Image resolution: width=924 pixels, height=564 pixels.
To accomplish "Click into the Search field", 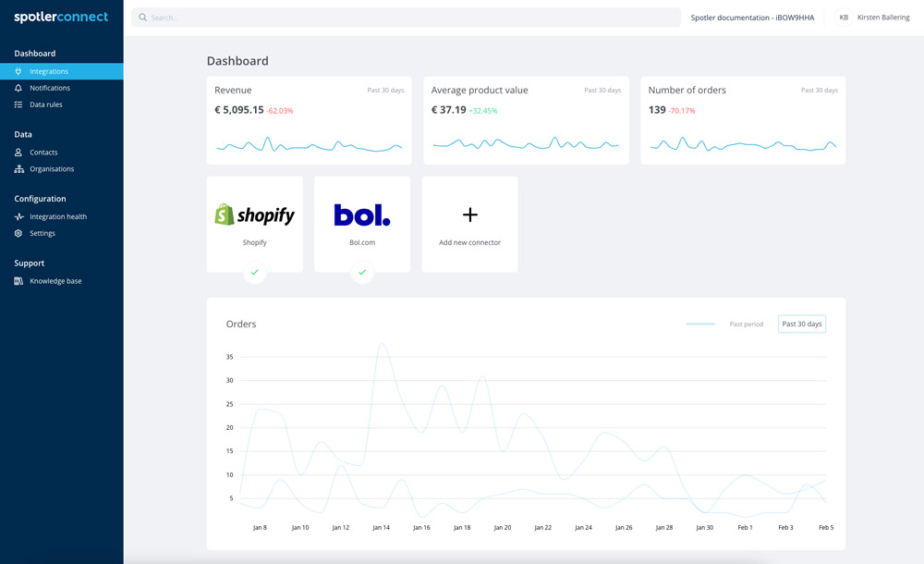I will 406,18.
